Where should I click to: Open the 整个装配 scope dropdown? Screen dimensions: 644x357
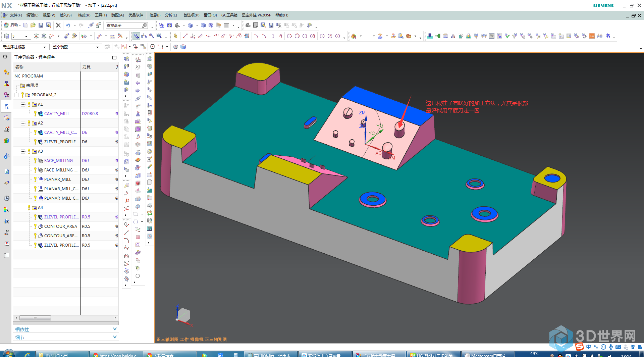[76, 47]
